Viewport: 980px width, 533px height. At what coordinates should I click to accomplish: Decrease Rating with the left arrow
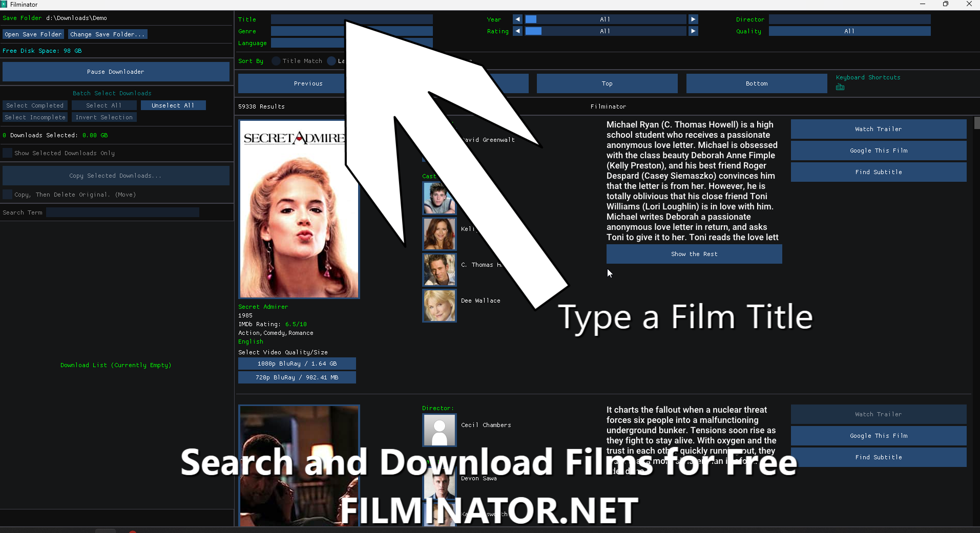tap(517, 31)
